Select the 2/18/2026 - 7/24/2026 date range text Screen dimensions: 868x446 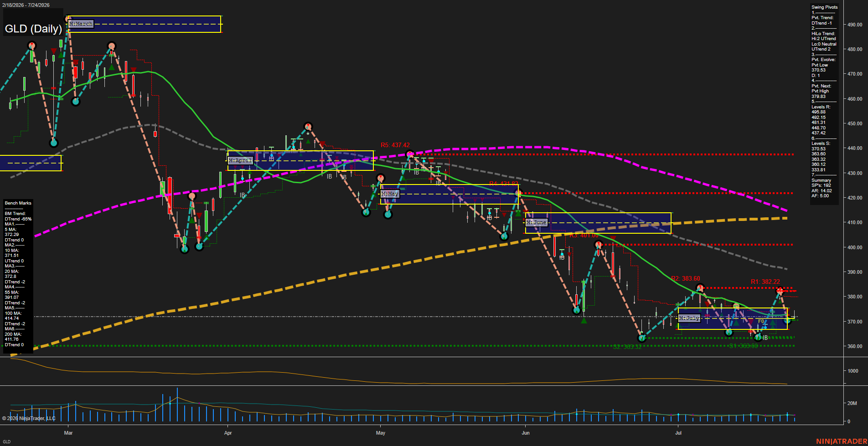[x=26, y=5]
